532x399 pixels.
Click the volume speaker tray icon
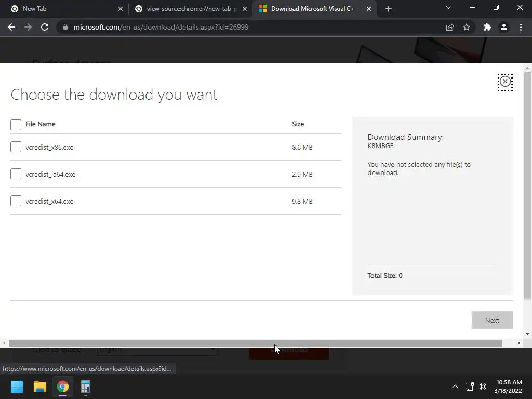tap(482, 387)
